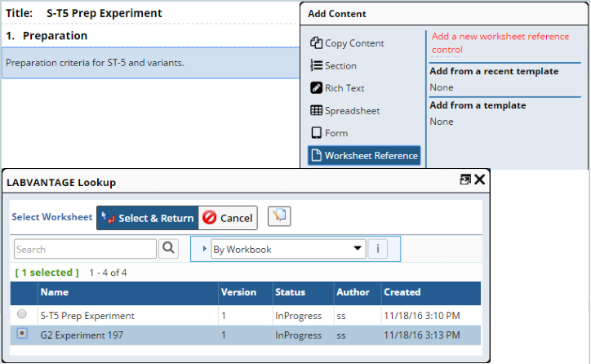Sort by the Name column header
The width and height of the screenshot is (591, 364).
click(54, 292)
